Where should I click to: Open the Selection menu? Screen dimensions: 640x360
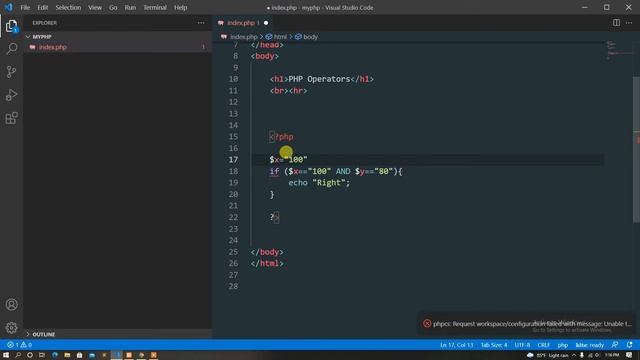click(x=68, y=7)
